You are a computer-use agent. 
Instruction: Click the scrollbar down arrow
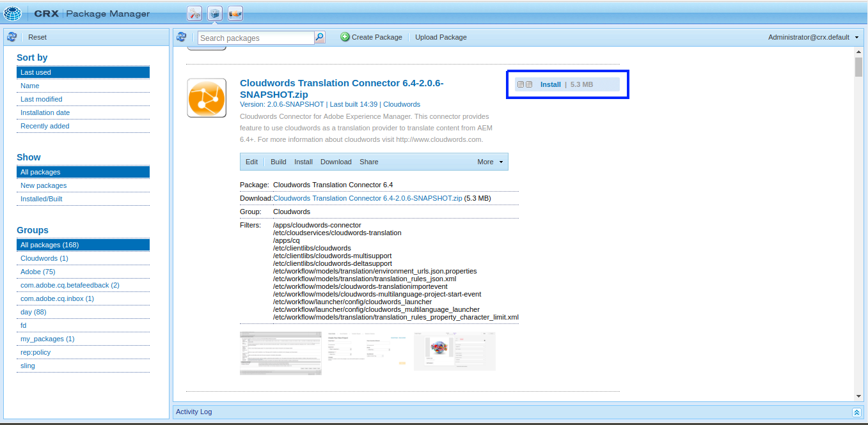pyautogui.click(x=858, y=397)
